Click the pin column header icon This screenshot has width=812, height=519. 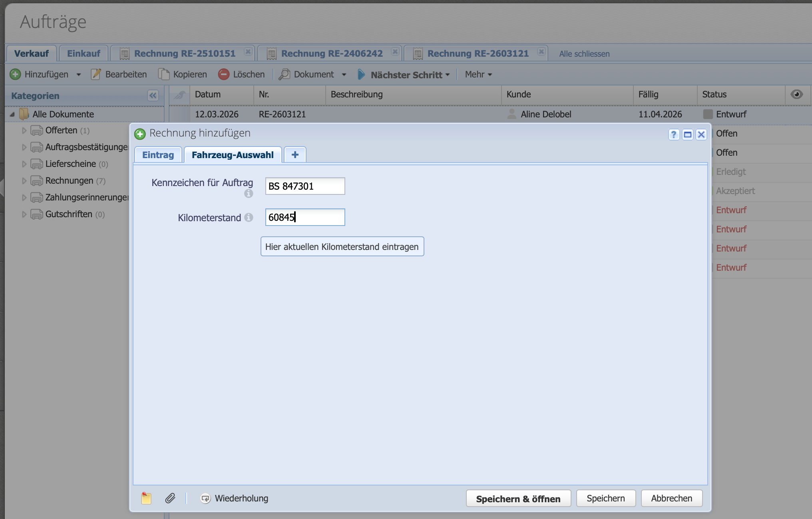point(179,95)
